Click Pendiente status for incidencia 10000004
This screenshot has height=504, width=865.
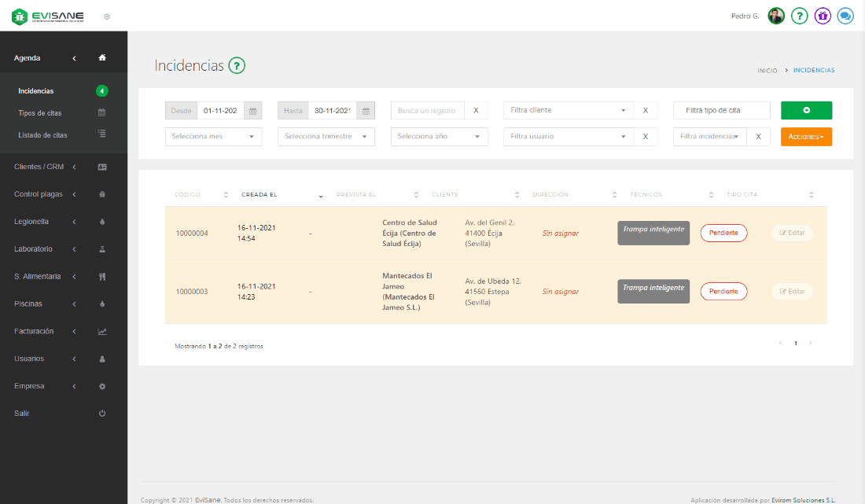coord(723,233)
